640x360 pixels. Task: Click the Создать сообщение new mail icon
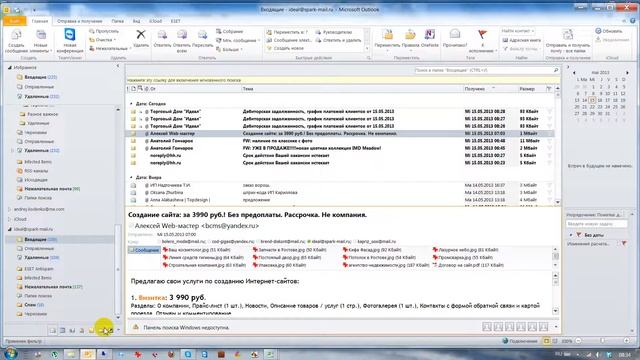point(16,35)
